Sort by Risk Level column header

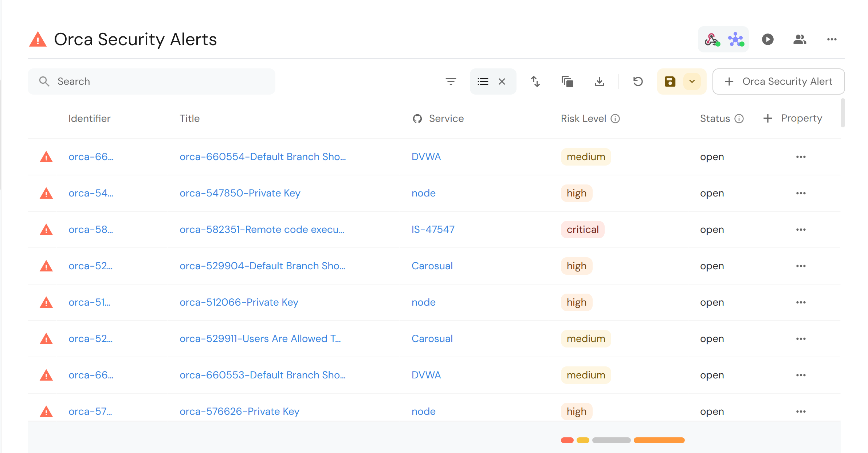tap(583, 119)
